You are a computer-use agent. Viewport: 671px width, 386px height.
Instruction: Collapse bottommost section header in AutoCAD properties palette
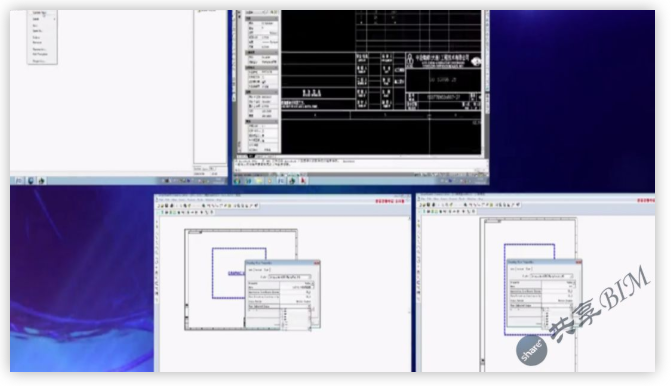pyautogui.click(x=261, y=122)
